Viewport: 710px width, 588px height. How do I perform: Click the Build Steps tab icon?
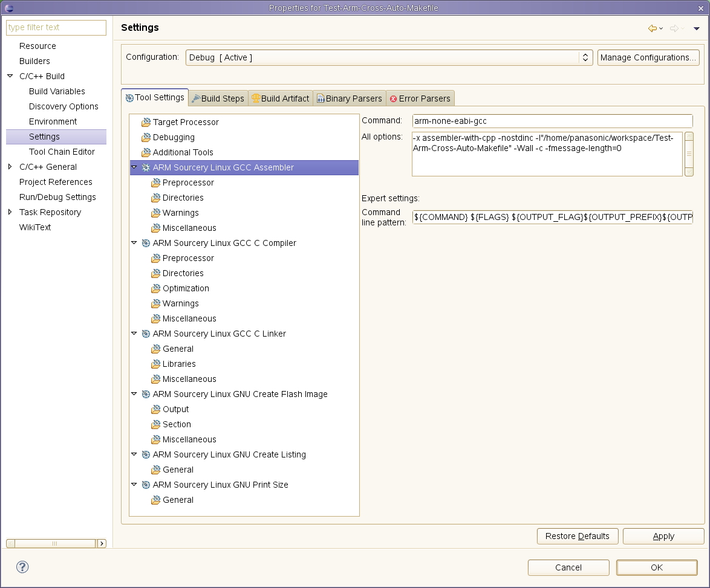click(196, 99)
